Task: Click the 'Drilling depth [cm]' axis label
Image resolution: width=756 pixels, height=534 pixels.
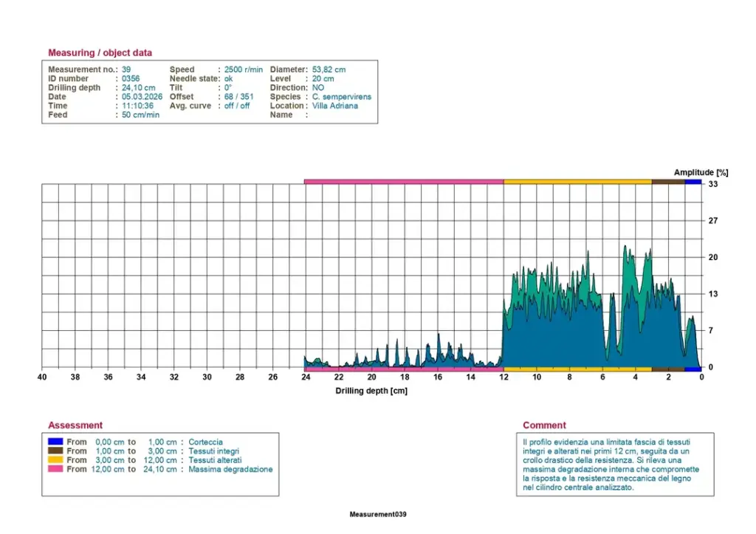Action: click(371, 391)
